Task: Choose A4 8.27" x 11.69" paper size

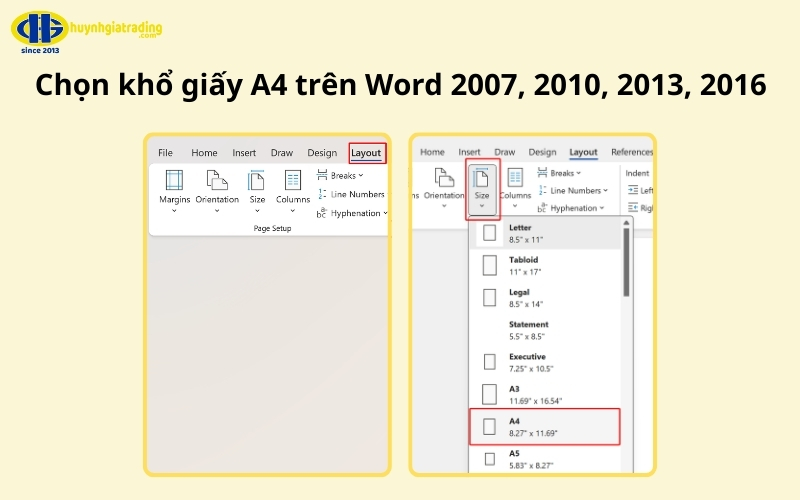Action: (x=545, y=427)
